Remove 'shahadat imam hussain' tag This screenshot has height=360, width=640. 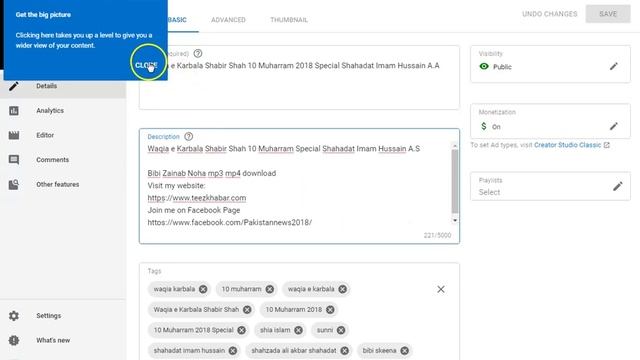tap(233, 351)
